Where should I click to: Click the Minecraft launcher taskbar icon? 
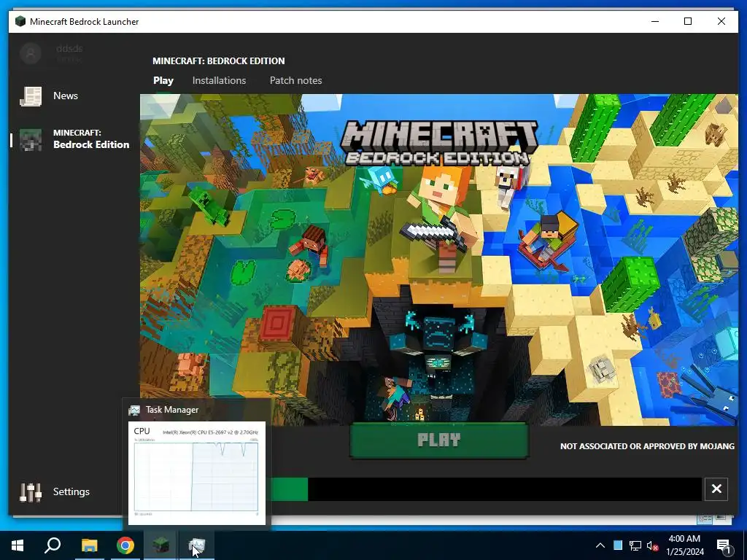160,545
